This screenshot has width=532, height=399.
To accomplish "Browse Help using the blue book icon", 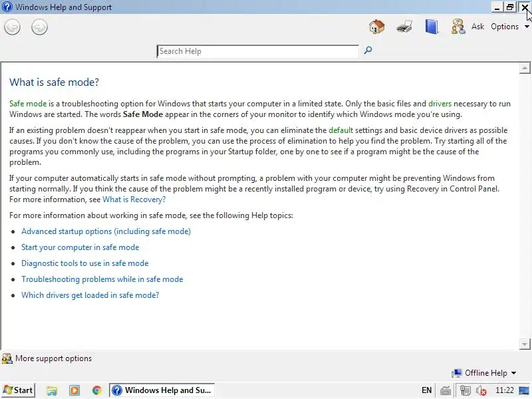I will point(432,27).
